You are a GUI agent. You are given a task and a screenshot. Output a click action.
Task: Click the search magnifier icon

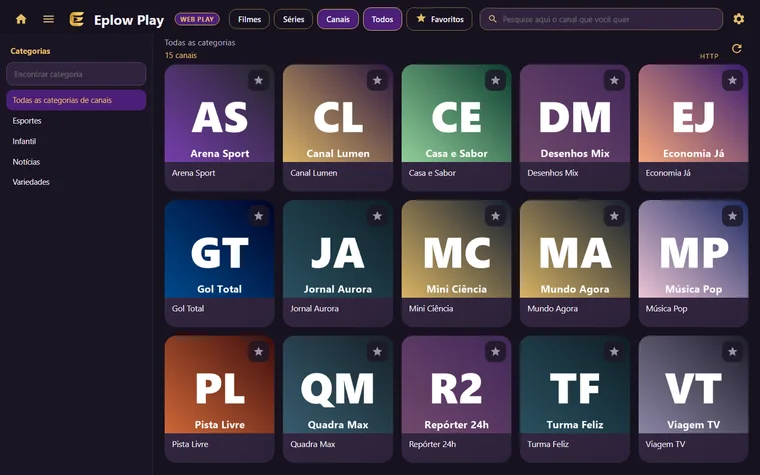pyautogui.click(x=492, y=19)
